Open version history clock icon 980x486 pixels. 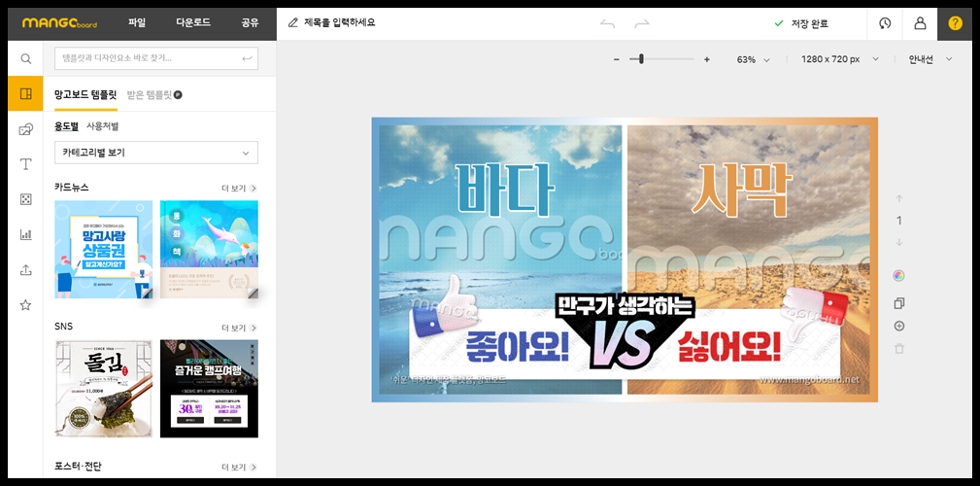coord(885,23)
